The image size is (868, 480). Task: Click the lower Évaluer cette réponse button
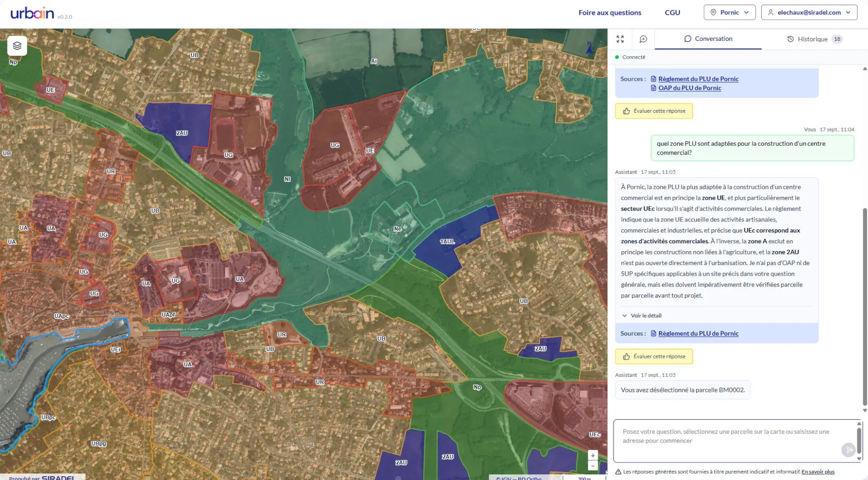[x=654, y=357]
